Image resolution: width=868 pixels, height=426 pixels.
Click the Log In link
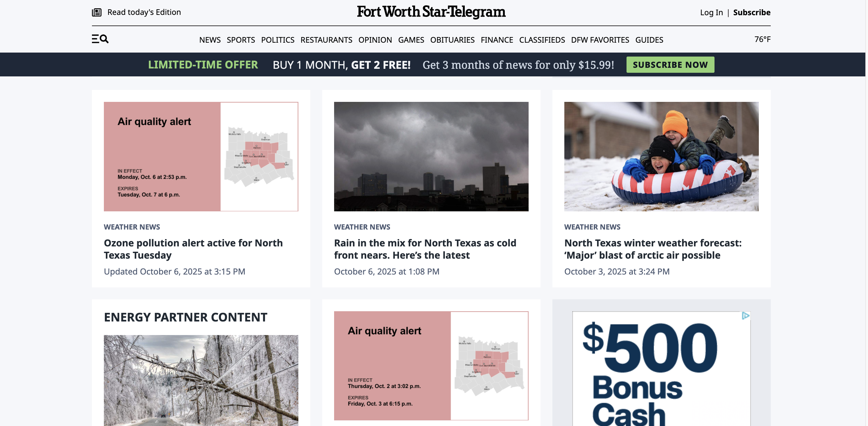(x=711, y=13)
